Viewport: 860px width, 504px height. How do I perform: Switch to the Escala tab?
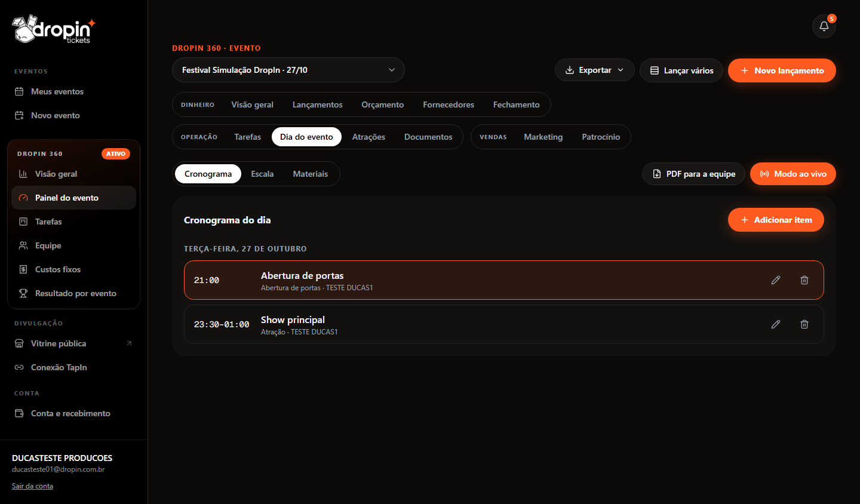(x=262, y=174)
